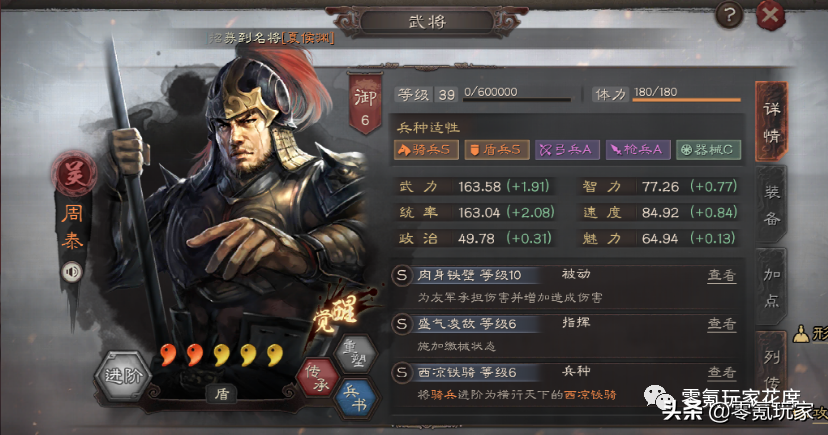Click the 夏侯渊 name in recruitment notice
The height and width of the screenshot is (435, 828).
point(308,38)
